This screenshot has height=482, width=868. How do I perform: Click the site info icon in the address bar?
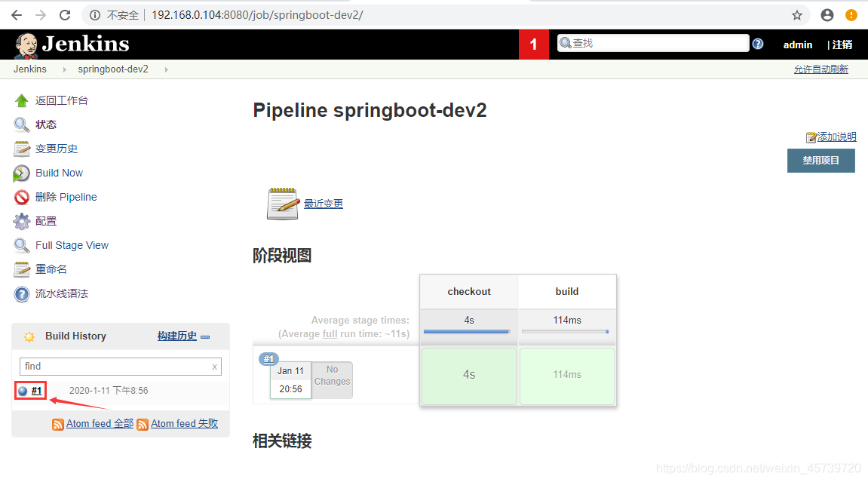coord(95,15)
